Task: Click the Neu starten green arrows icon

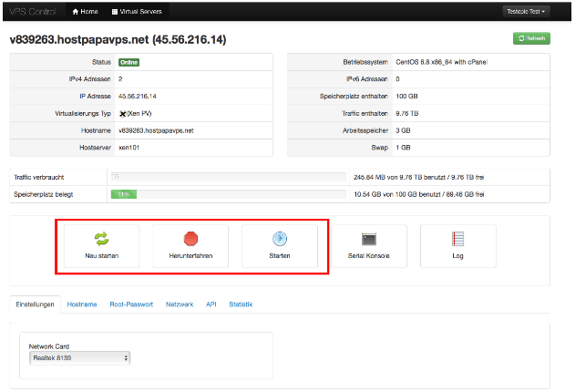Action: [x=101, y=239]
